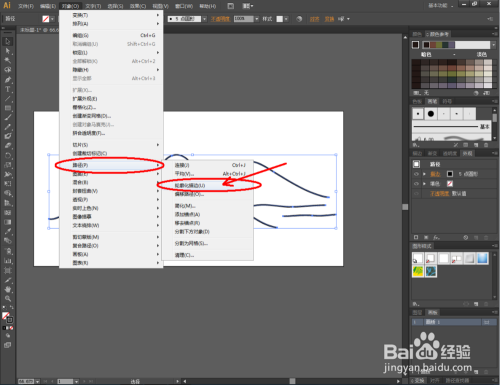Open the 文件(F) File menu
The image size is (500, 385).
26,6
